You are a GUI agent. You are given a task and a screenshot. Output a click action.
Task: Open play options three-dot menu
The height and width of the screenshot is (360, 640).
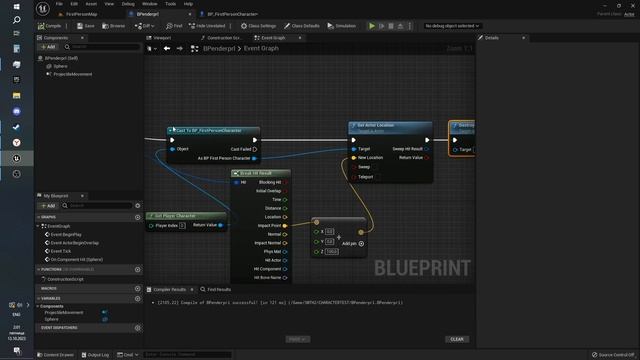click(410, 26)
